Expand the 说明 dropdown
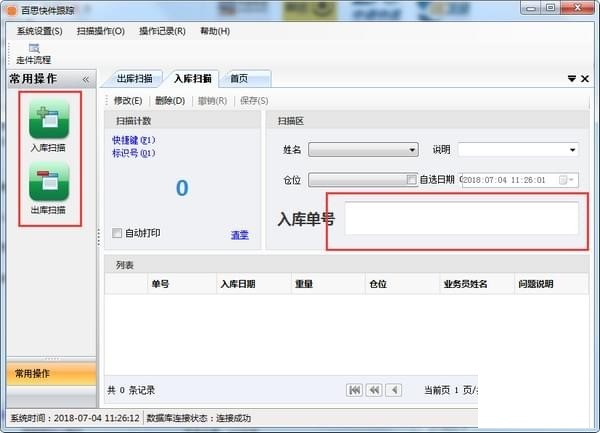The height and width of the screenshot is (433, 600). pyautogui.click(x=572, y=150)
